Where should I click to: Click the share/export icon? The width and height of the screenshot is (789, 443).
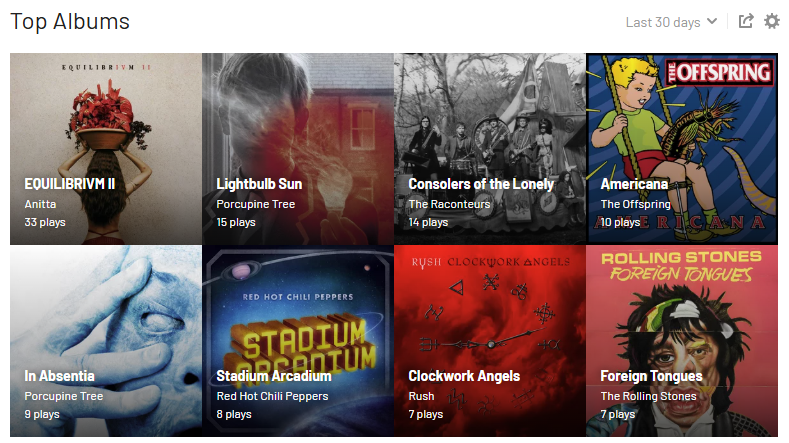click(746, 21)
